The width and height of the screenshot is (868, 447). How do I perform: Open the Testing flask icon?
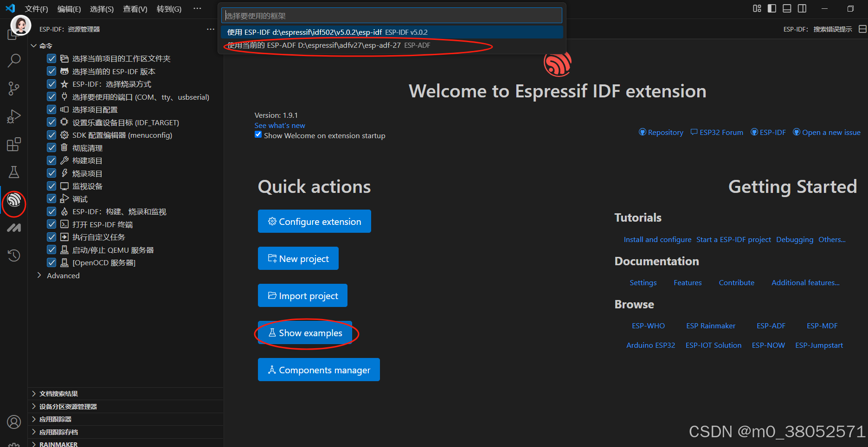pyautogui.click(x=14, y=172)
